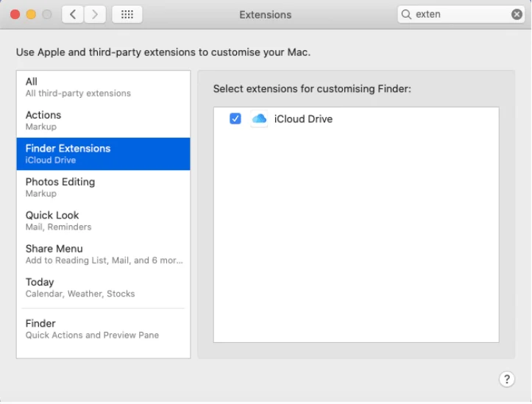Image resolution: width=532 pixels, height=404 pixels.
Task: Select the Finder Extensions category
Action: click(x=103, y=154)
